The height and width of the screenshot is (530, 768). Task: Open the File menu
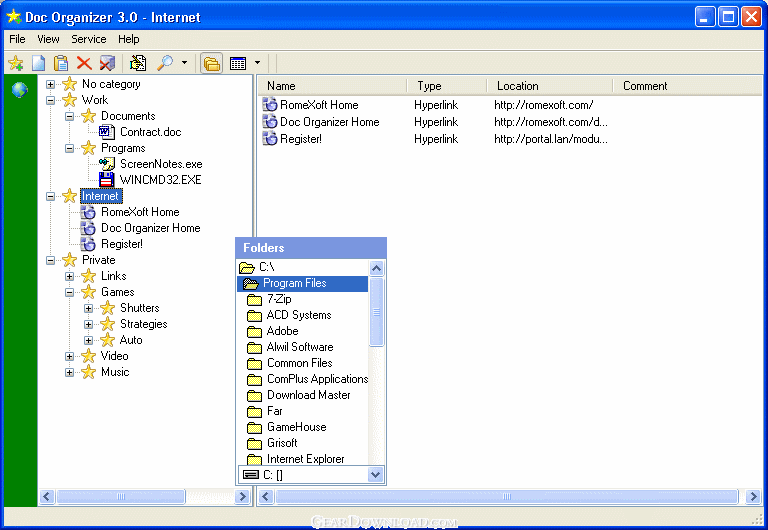(x=17, y=39)
